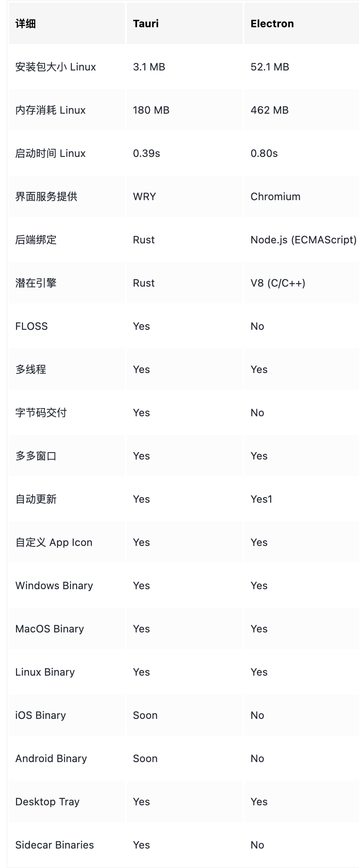Select the Android Binary row label

[51, 759]
